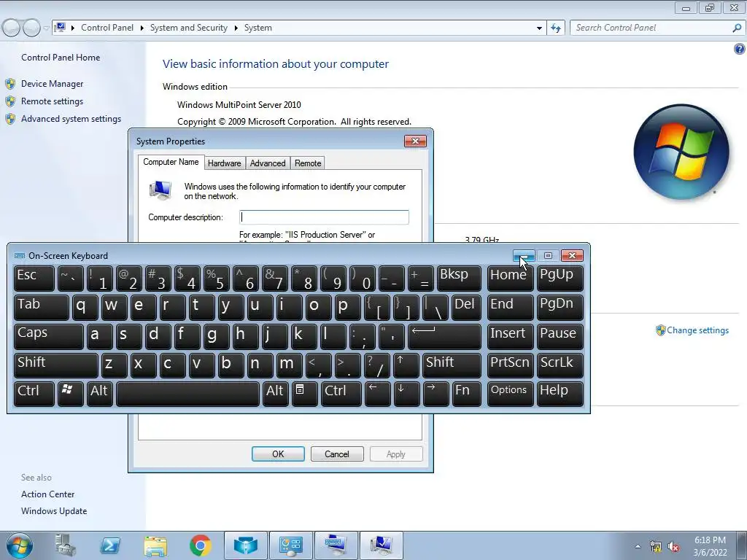747x560 pixels.
Task: Go to Control Panel Home
Action: (x=61, y=58)
